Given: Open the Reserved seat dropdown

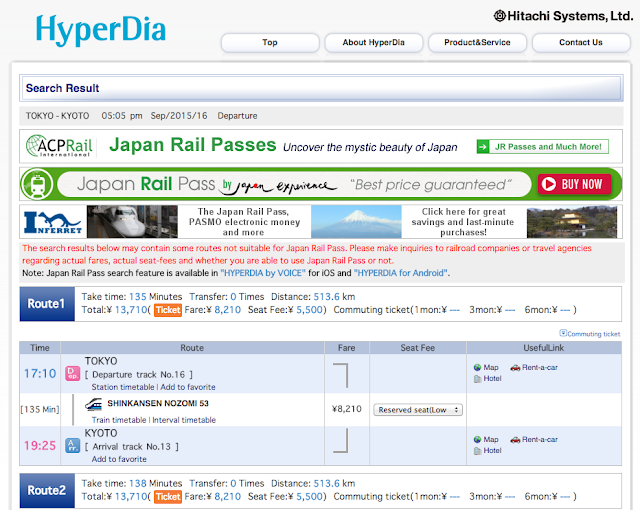Looking at the screenshot, I should 418,410.
